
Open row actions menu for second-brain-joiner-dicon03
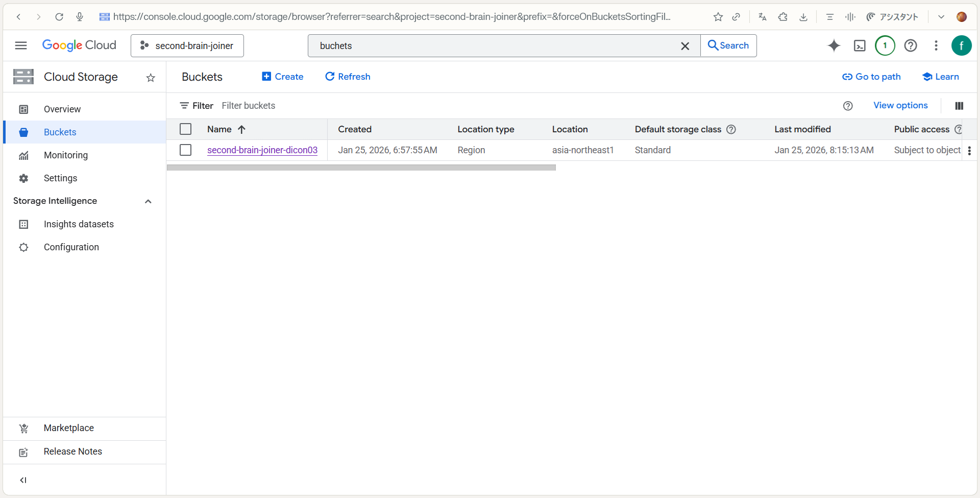tap(969, 150)
